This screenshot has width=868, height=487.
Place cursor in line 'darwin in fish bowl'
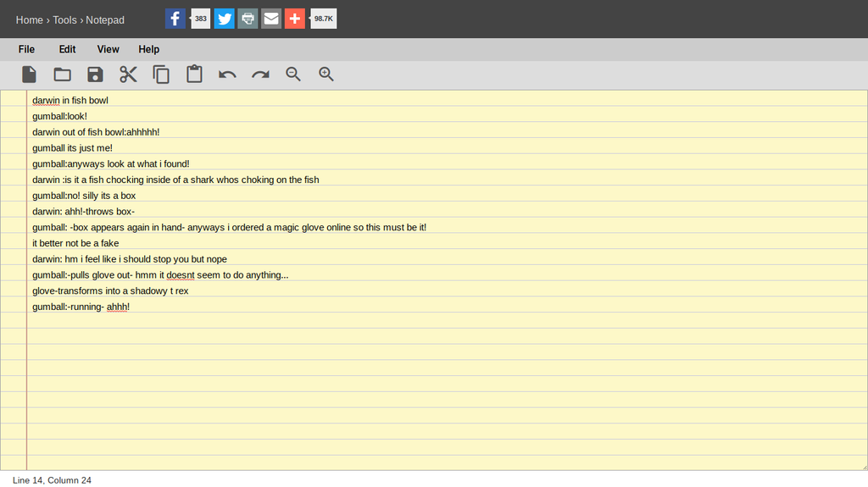tap(70, 100)
